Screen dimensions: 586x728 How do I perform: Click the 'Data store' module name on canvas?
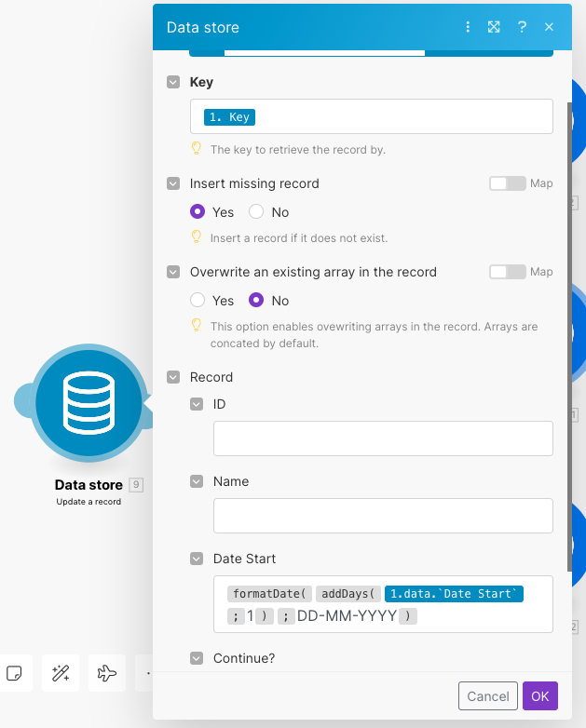89,485
